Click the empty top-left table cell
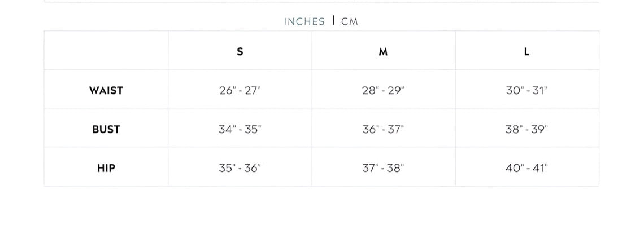The height and width of the screenshot is (234, 644). pos(106,51)
